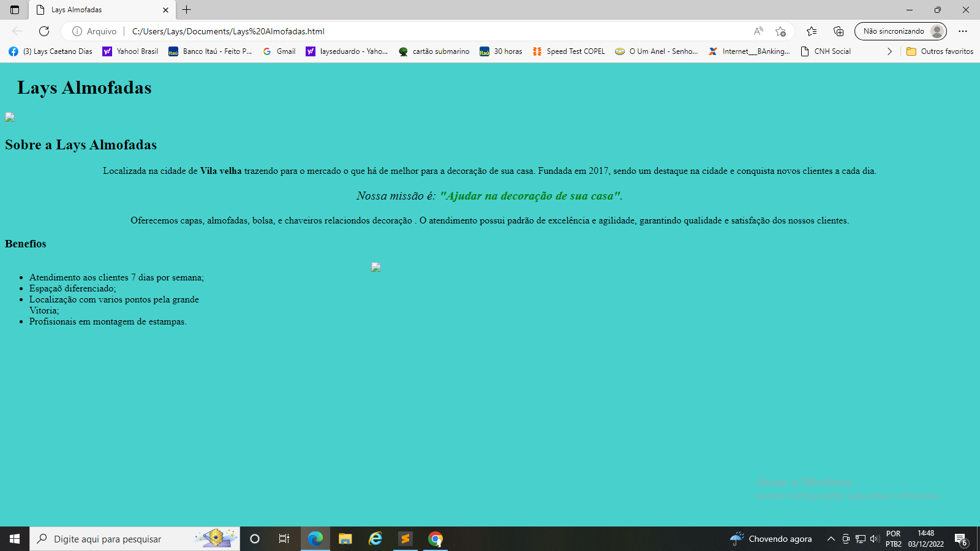Open the 30 horas bookmark
980x551 pixels.
click(x=501, y=51)
